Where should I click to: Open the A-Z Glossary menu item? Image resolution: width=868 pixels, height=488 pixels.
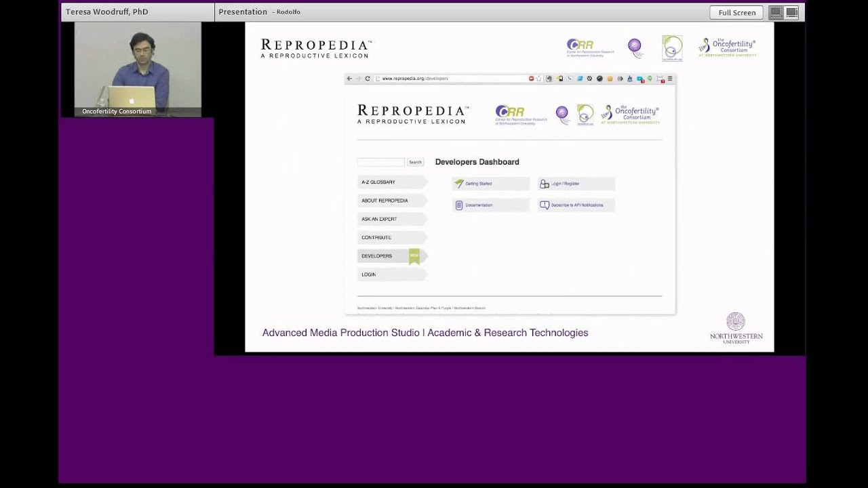pyautogui.click(x=393, y=182)
